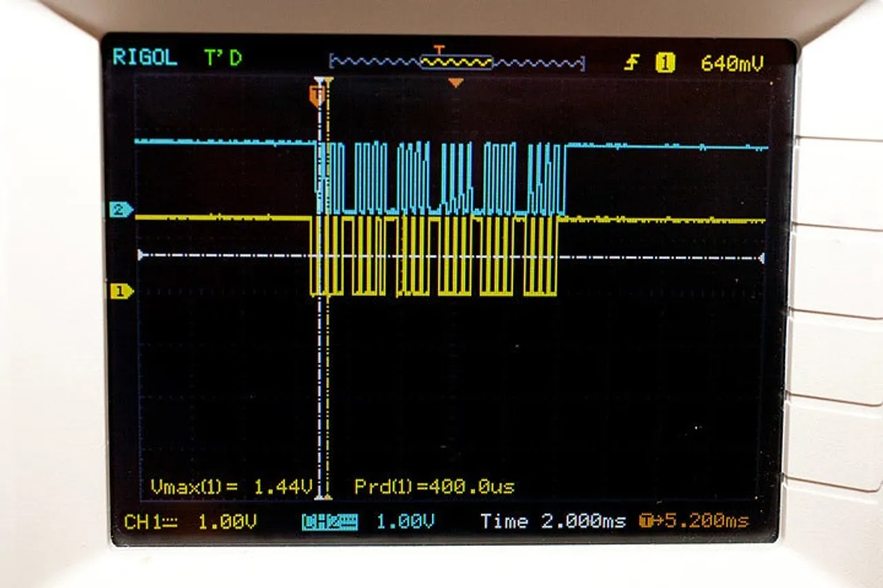Click the orange trigger position marker
This screenshot has width=883, height=588.
coord(457,81)
